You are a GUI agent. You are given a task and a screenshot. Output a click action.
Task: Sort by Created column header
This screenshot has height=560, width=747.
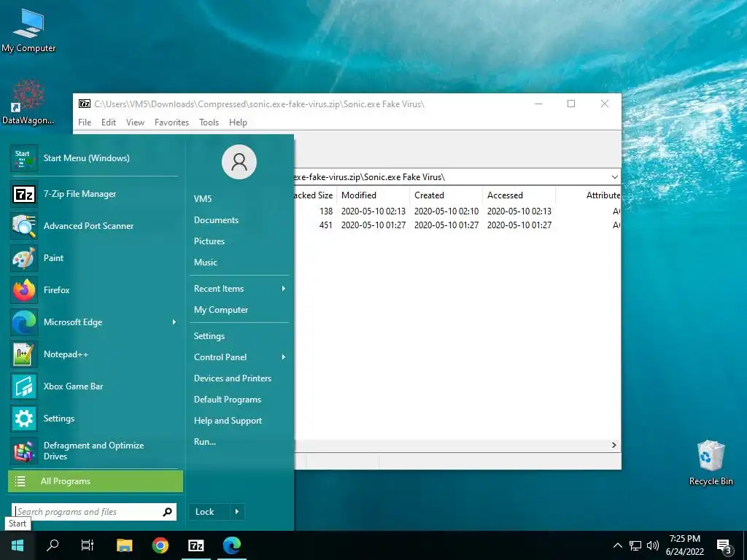pyautogui.click(x=446, y=195)
